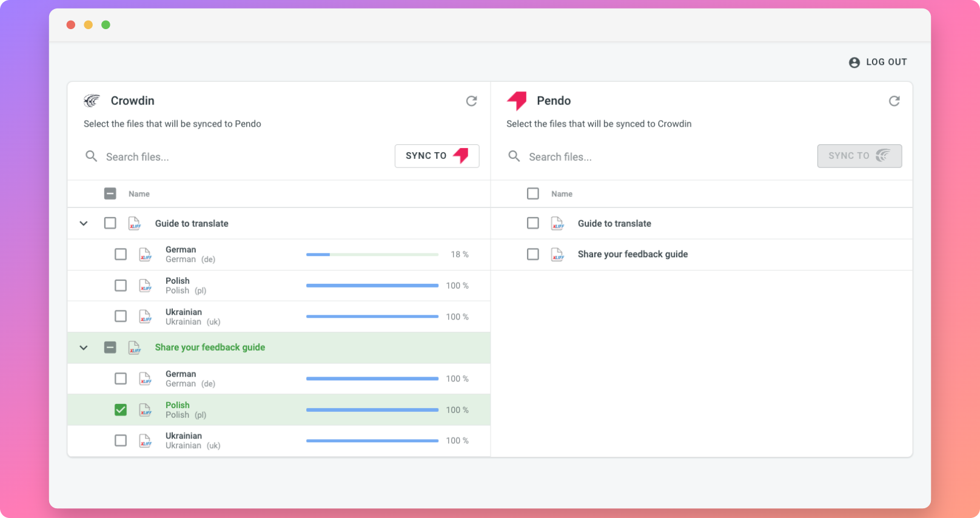Click the Pendo search magnifier icon
This screenshot has height=518, width=980.
(514, 156)
